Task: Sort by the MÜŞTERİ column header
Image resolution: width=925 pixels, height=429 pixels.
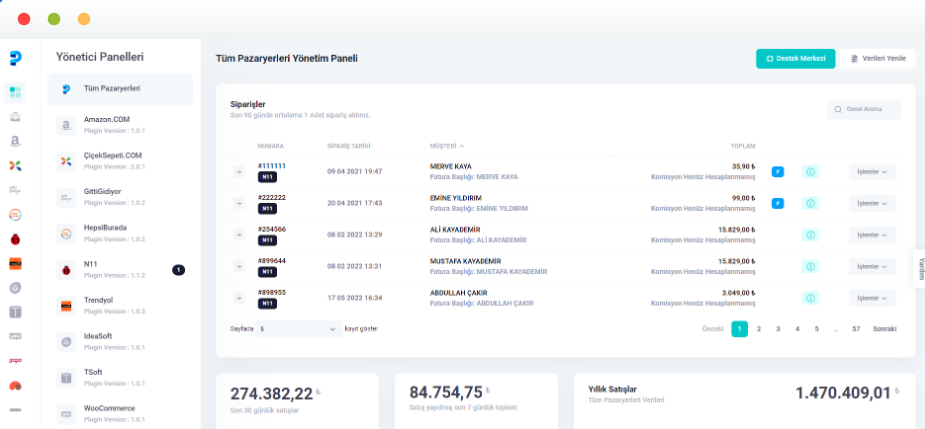Action: tap(447, 146)
